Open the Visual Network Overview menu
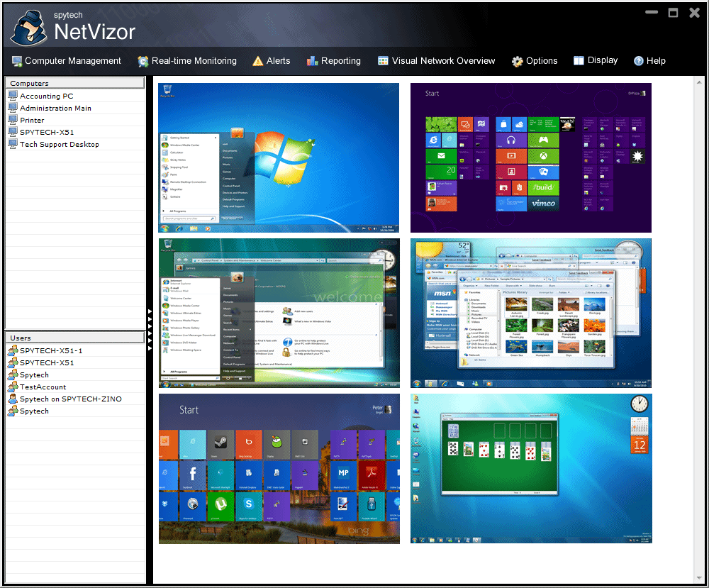The height and width of the screenshot is (588, 709). pos(436,60)
